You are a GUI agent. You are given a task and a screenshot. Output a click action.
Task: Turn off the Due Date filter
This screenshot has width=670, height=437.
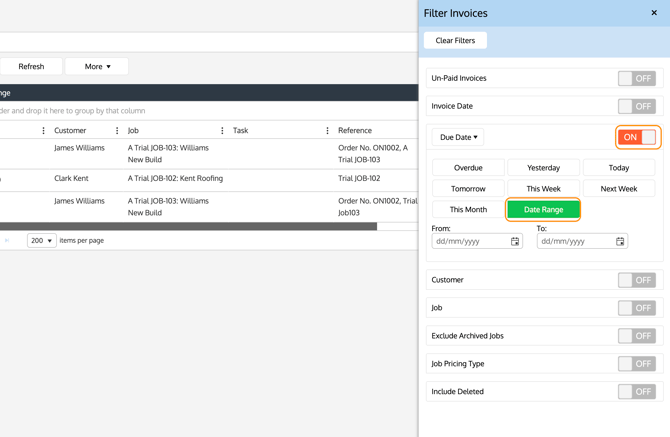coord(636,137)
